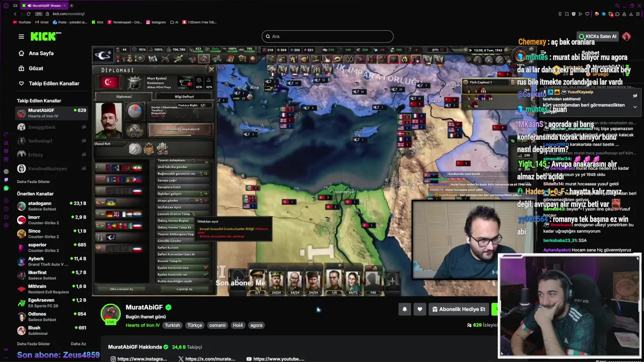Click İttifaktan Ayrıl action
Viewport: 644px width, 362px height.
[183, 207]
